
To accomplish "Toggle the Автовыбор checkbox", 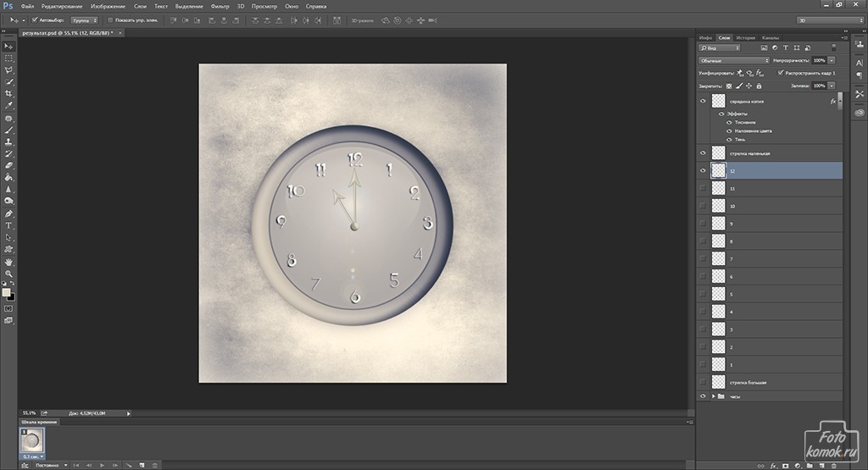I will pos(34,19).
